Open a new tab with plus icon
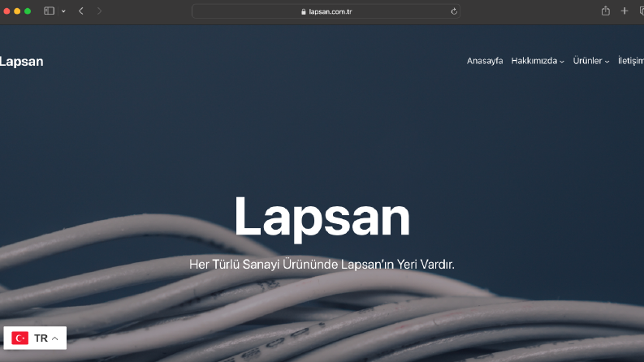Screen dimensions: 644x362 coord(625,11)
